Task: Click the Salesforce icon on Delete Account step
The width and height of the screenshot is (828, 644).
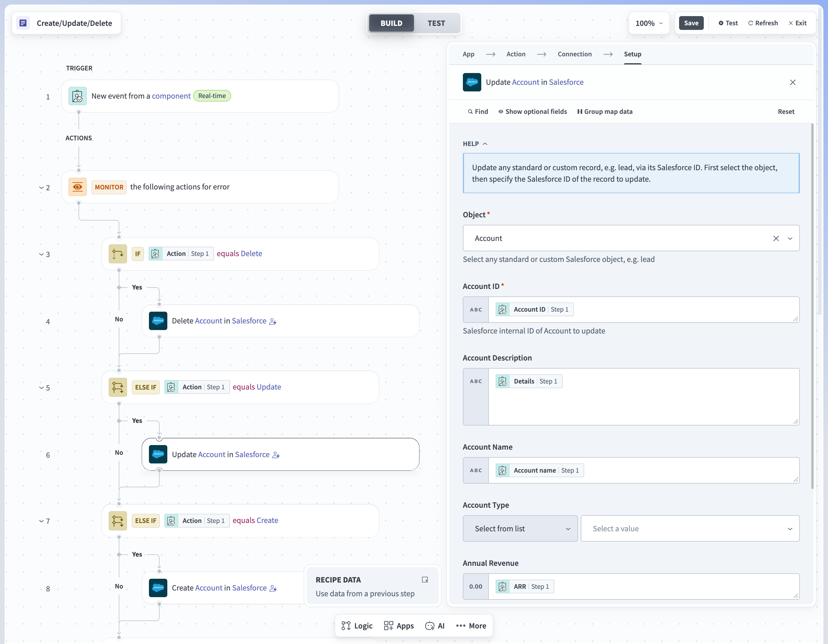Action: point(158,321)
